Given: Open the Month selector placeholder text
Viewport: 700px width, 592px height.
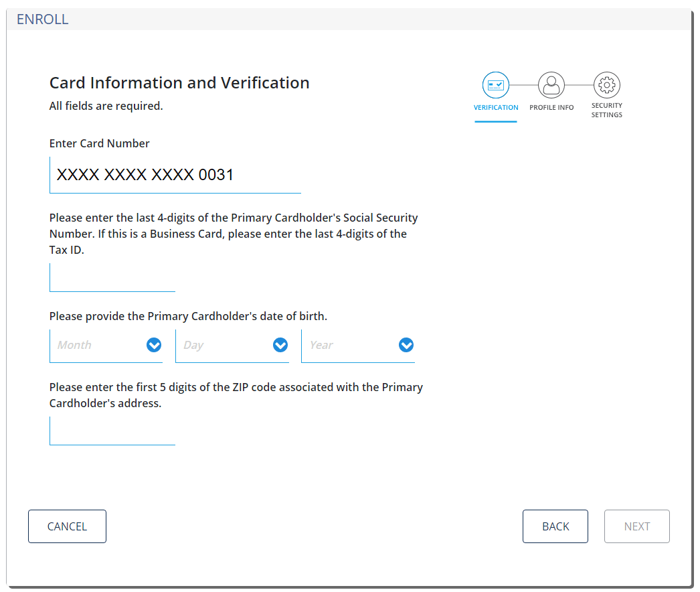Looking at the screenshot, I should [x=74, y=345].
